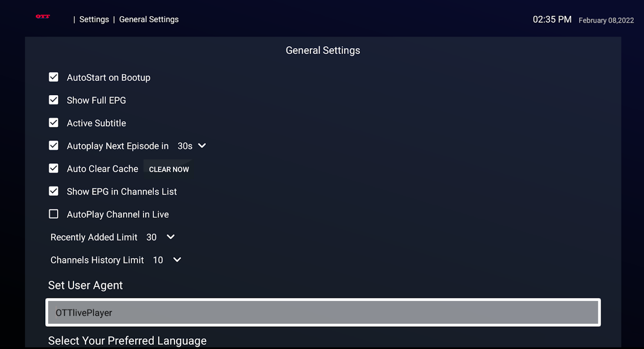Uncheck Autoplay Next Episode checkbox
Viewport: 644px width, 349px height.
point(54,146)
